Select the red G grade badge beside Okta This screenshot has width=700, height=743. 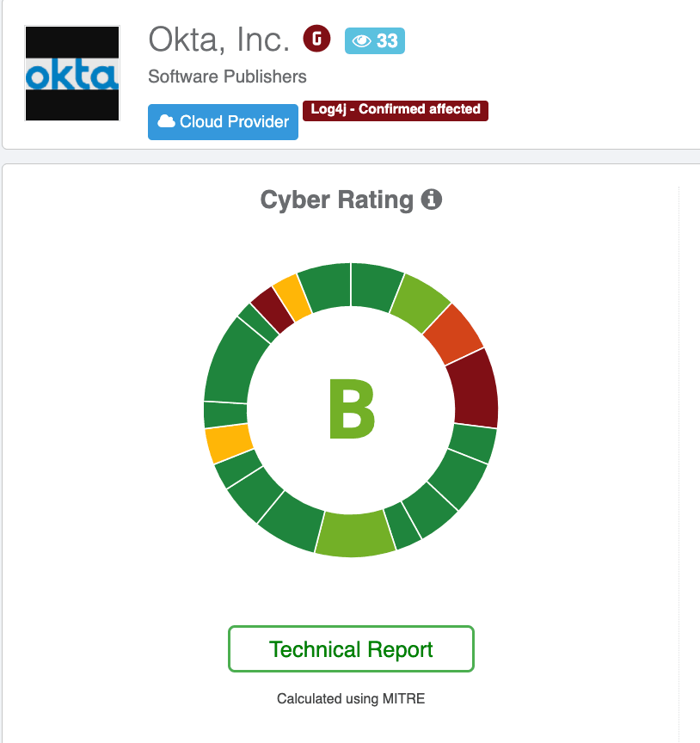[x=316, y=39]
